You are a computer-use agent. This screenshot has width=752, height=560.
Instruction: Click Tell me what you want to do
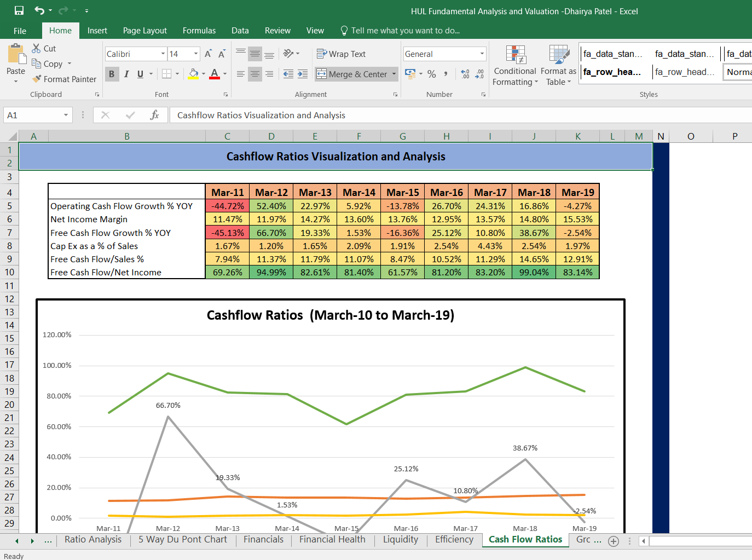tap(406, 31)
